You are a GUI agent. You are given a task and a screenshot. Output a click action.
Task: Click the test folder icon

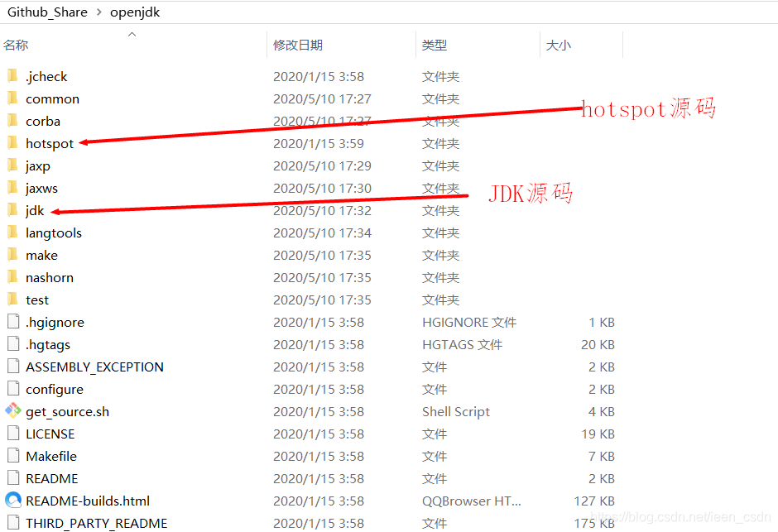pos(13,300)
